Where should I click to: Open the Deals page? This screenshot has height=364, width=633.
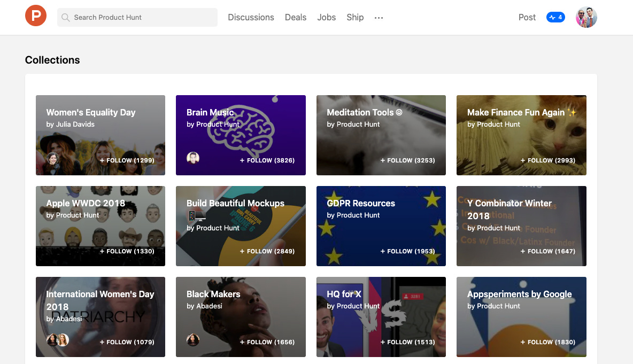296,17
